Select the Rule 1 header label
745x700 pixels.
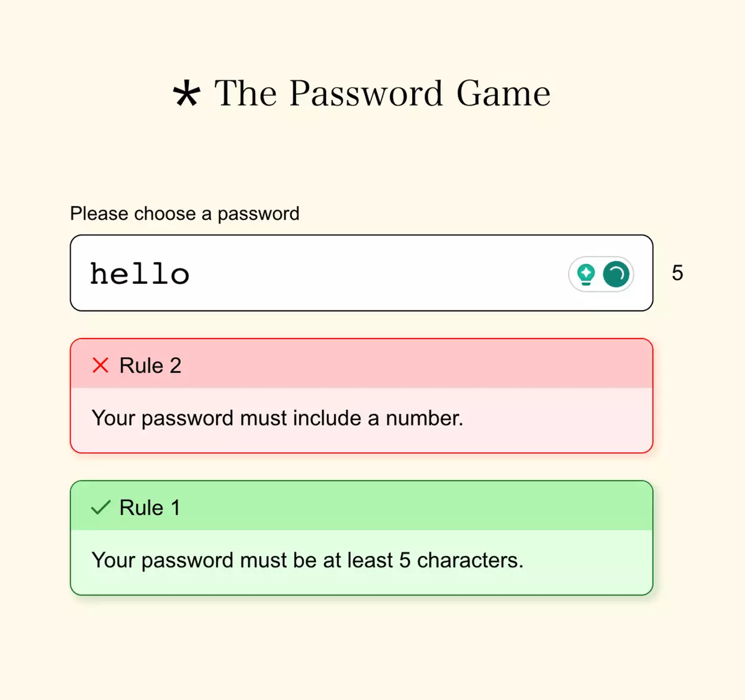(148, 507)
